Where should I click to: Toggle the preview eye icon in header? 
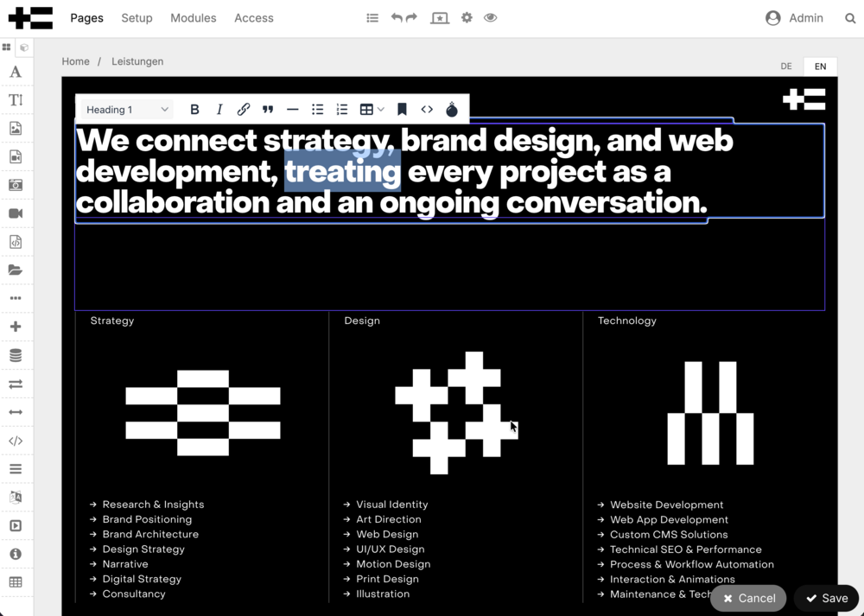coord(491,18)
